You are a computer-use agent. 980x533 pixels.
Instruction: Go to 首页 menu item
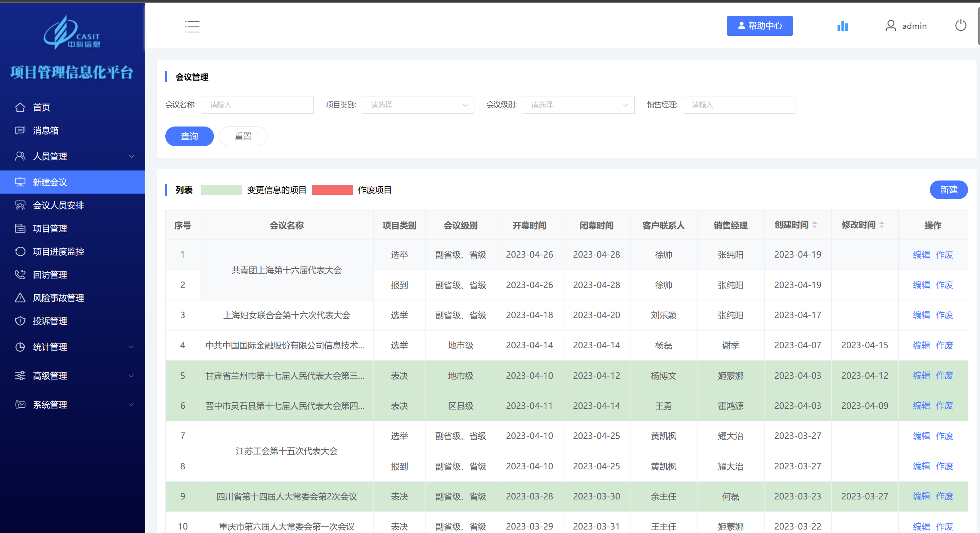72,107
